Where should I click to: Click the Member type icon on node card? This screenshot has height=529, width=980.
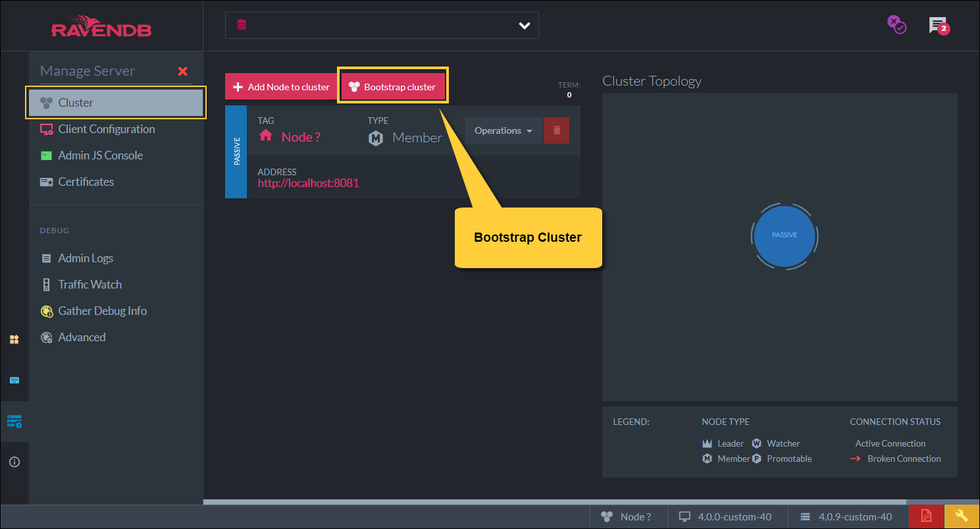click(x=376, y=138)
